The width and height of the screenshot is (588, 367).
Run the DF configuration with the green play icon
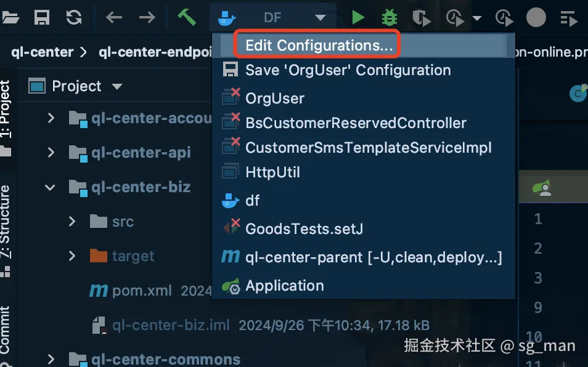tap(358, 17)
